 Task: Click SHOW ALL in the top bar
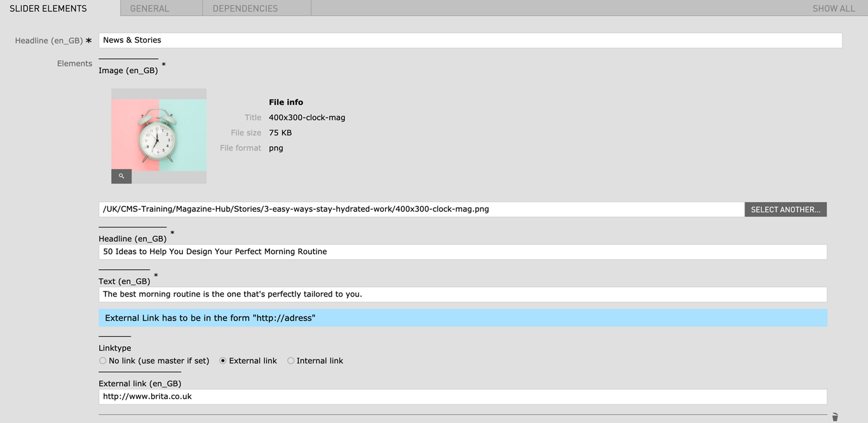(x=834, y=8)
